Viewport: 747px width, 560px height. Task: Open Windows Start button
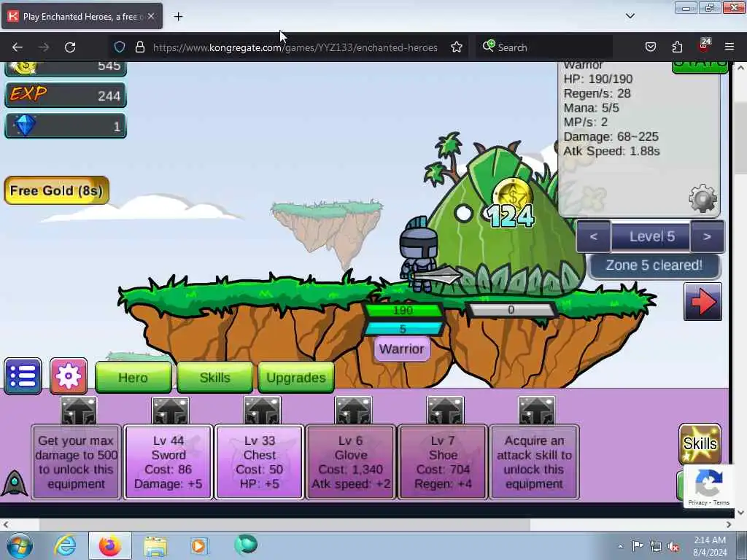[x=20, y=545]
